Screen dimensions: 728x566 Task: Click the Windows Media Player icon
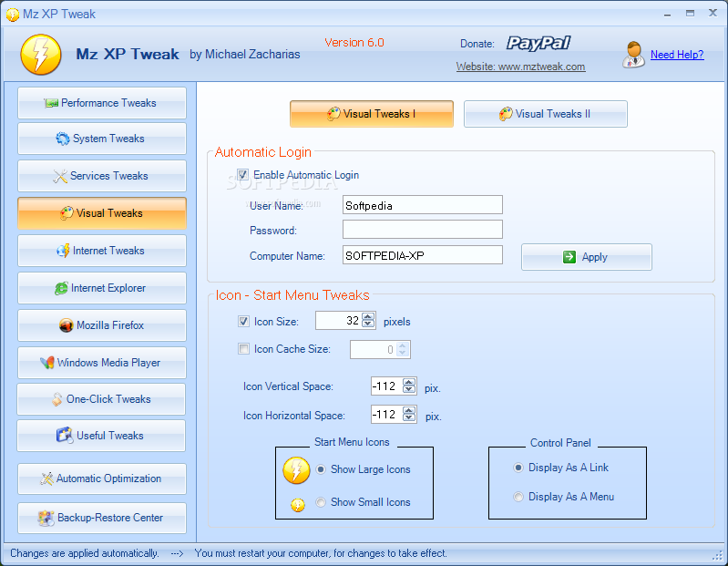click(46, 363)
